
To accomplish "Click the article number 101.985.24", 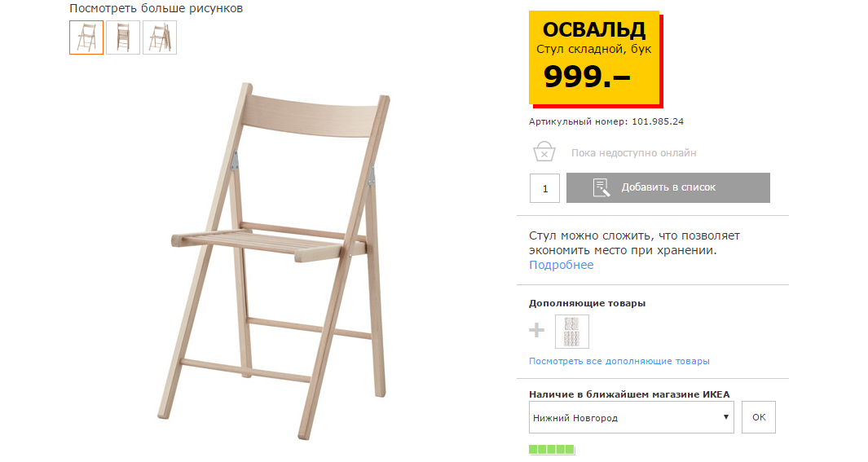I will point(658,121).
